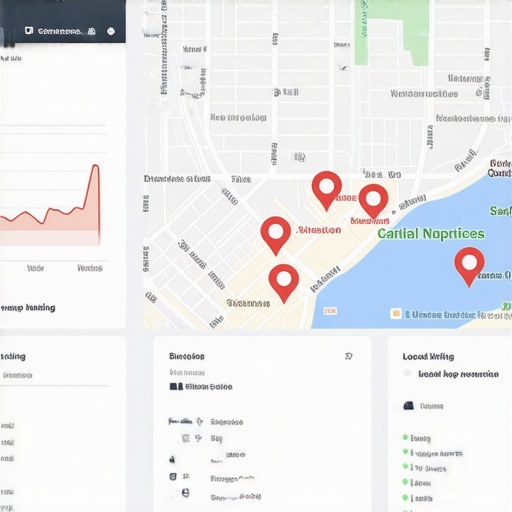Select the red pin beside the top pin, near shore
The width and height of the screenshot is (512, 512).
tap(373, 203)
